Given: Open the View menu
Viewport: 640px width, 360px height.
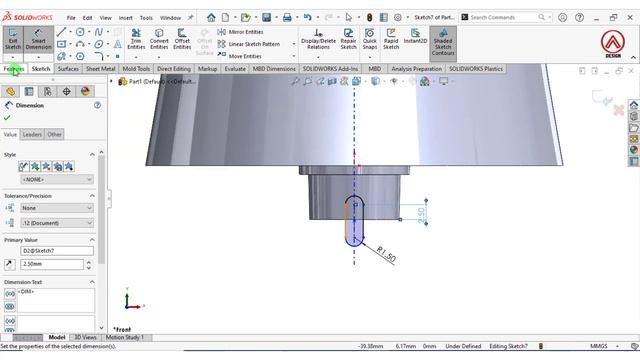Looking at the screenshot, I should pos(105,18).
